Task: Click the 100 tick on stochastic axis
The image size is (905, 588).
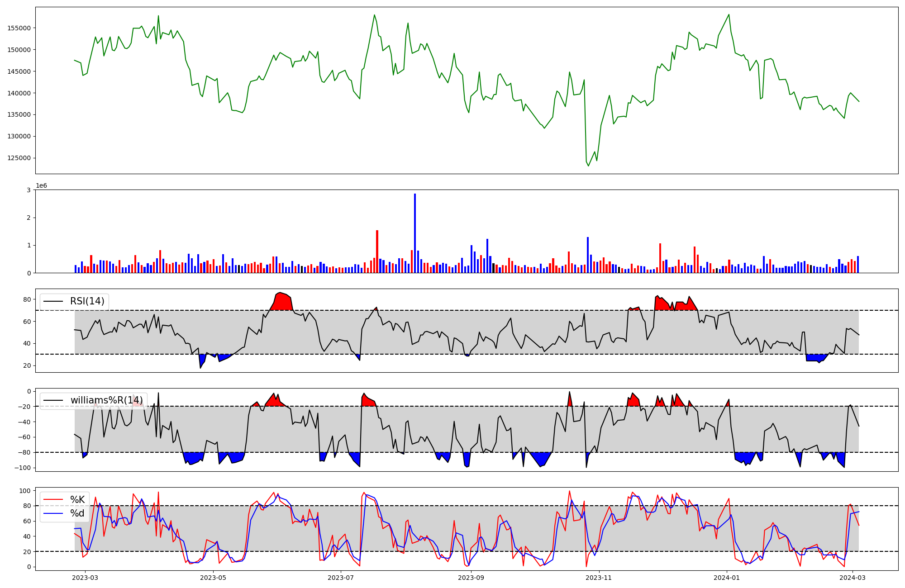Action: [x=25, y=491]
